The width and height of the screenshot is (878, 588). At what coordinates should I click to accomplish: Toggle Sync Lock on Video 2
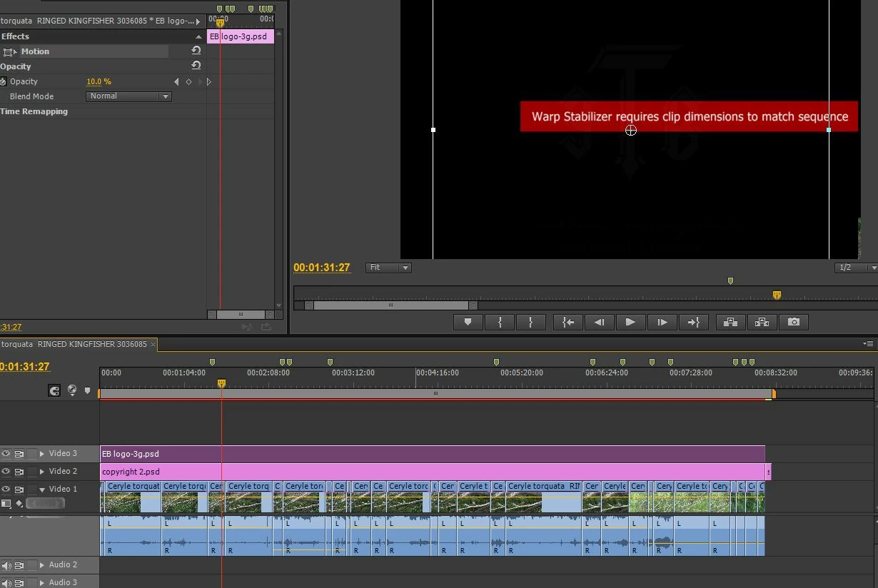[x=19, y=472]
